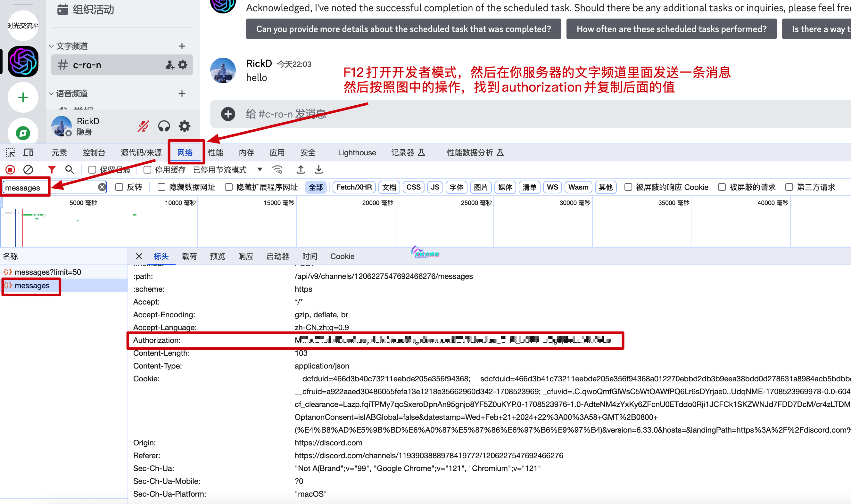Open the 组织活动 events entry
The width and height of the screenshot is (851, 504).
click(x=86, y=10)
